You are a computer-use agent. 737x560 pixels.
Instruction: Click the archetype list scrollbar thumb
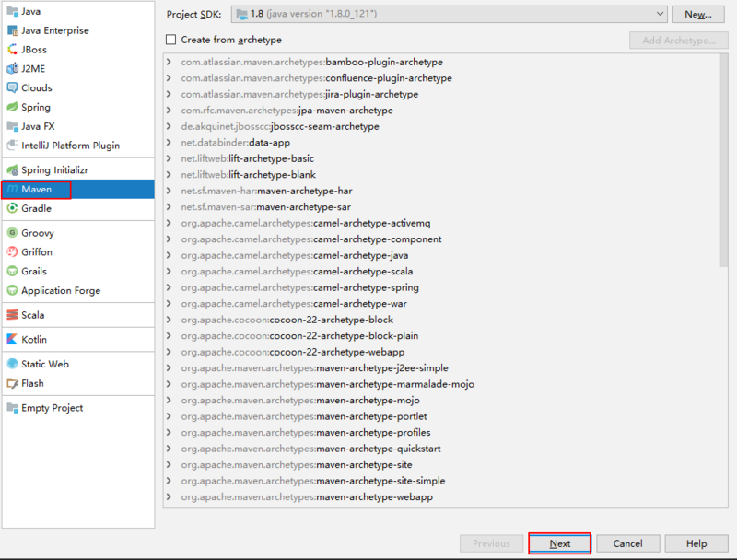pyautogui.click(x=724, y=160)
